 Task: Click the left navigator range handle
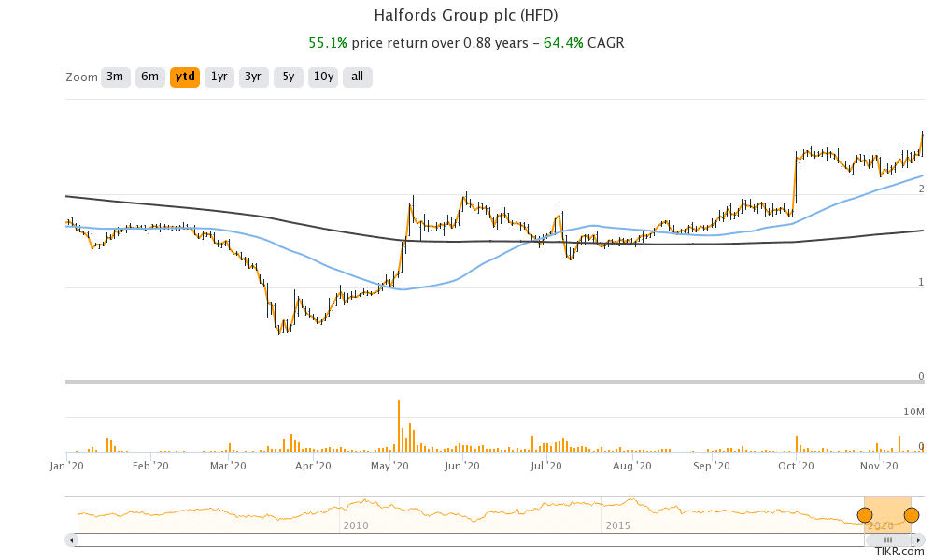(865, 515)
